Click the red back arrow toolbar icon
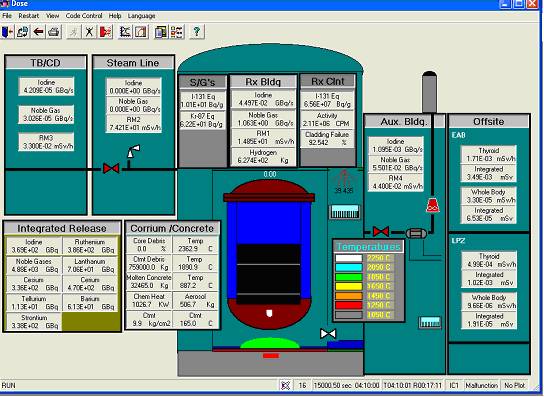The image size is (544, 397). coord(39,32)
